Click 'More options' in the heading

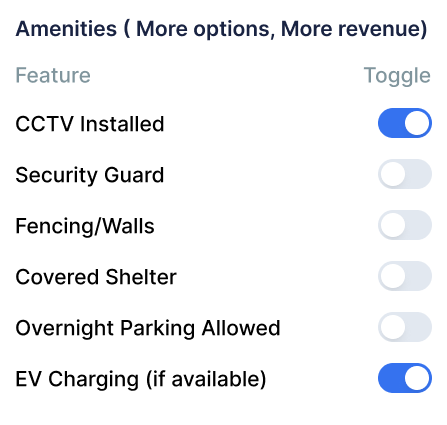[205, 29]
